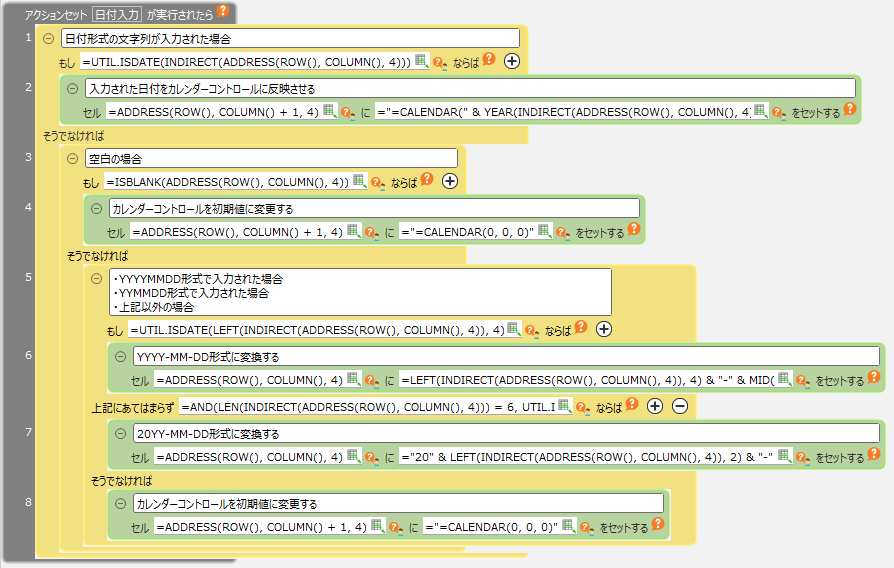Viewport: 894px width, 568px height.
Task: Collapse the 日付形式の文字列が入力された場合 block
Action: click(x=48, y=38)
